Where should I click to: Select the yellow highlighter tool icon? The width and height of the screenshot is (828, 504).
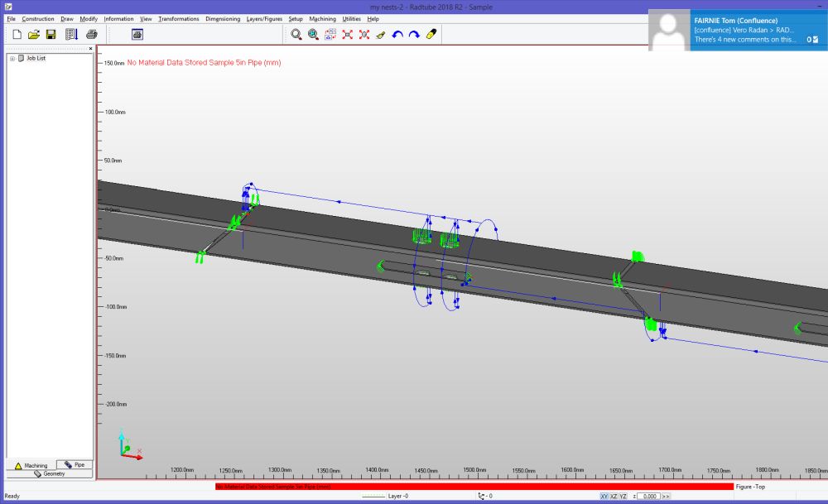(431, 34)
